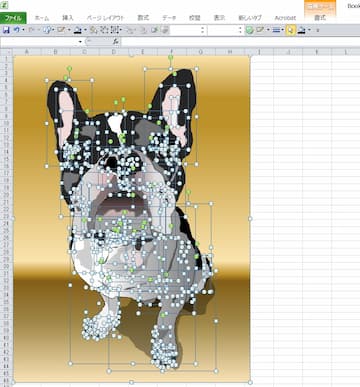The image size is (360, 387).
Task: Open the 表示 ribbon tab
Action: click(219, 18)
